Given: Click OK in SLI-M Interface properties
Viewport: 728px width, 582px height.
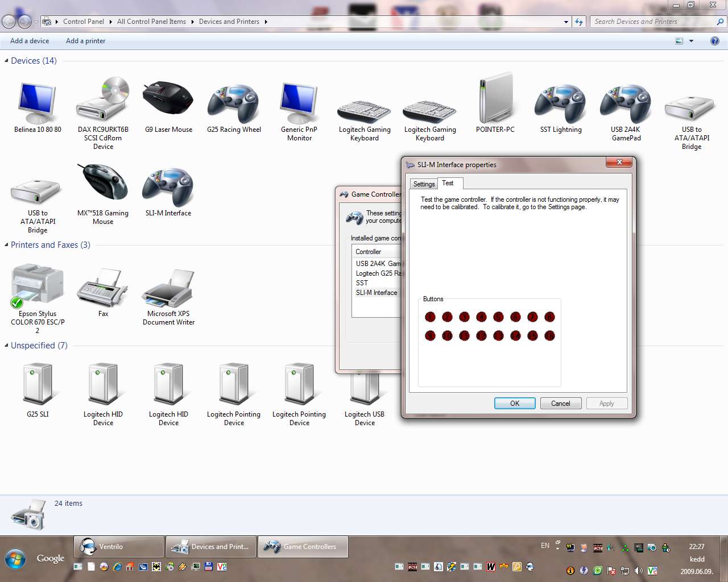Looking at the screenshot, I should (x=515, y=404).
